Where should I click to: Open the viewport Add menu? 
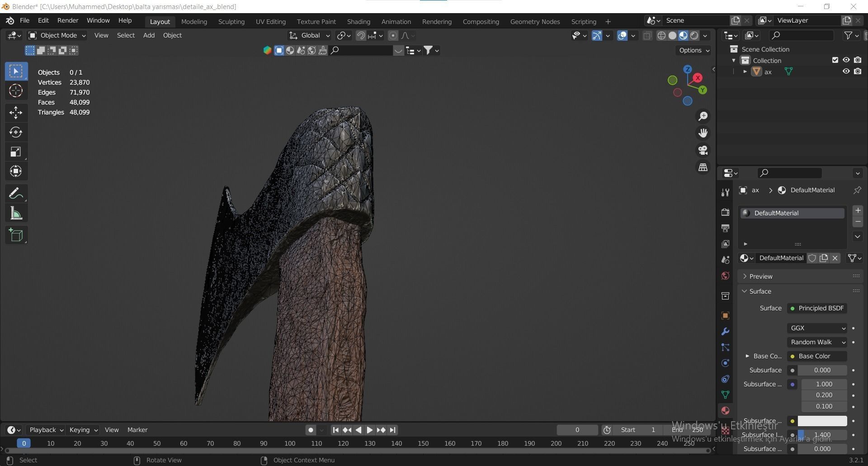[149, 35]
